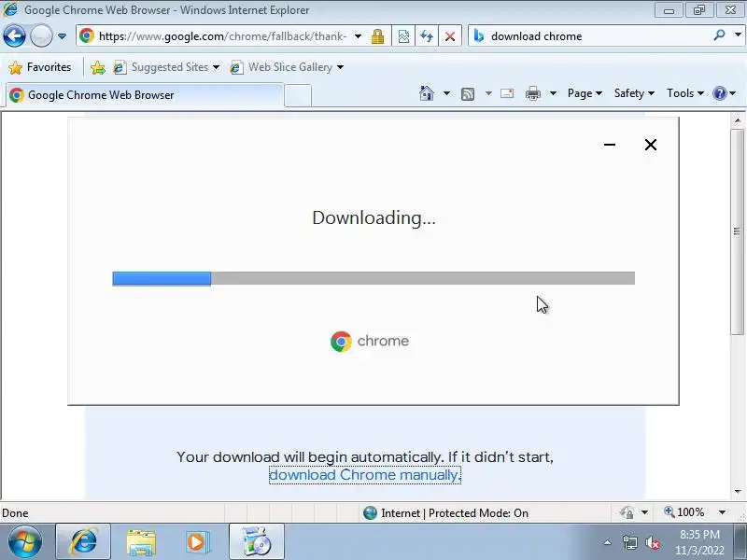Expand the Web Slice Gallery dropdown arrow

point(340,67)
